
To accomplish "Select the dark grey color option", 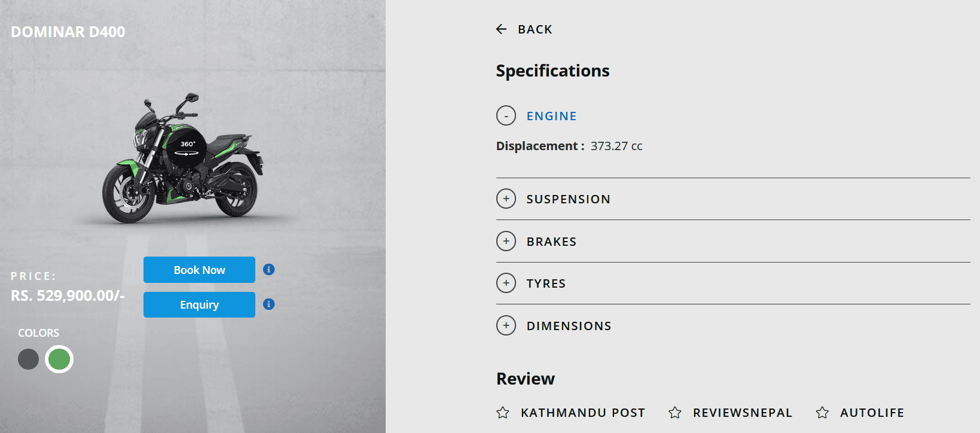I will point(28,359).
